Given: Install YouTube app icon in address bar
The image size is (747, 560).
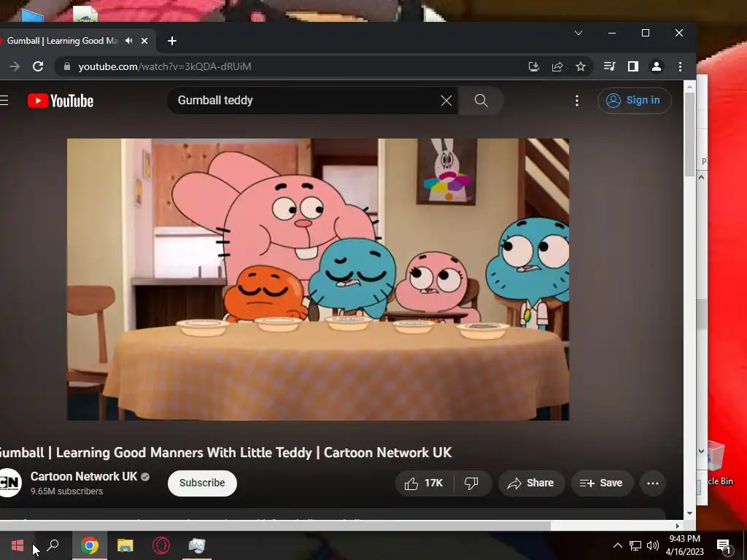Looking at the screenshot, I should (533, 66).
